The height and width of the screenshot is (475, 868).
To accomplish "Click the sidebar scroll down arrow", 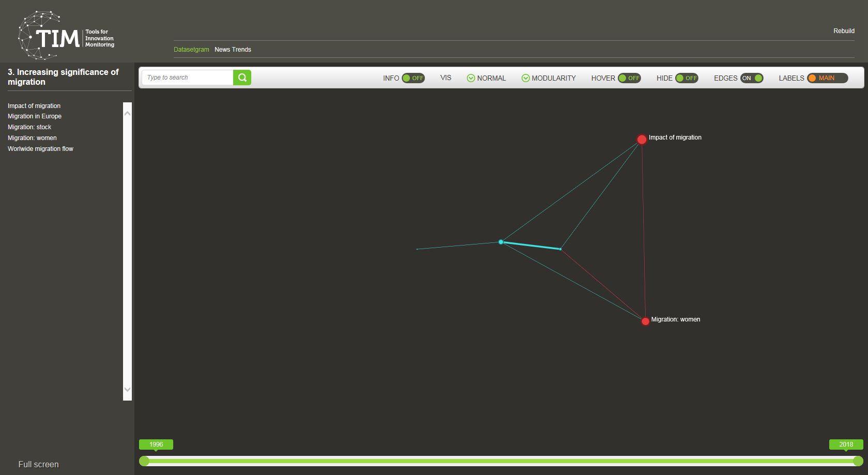I will 128,389.
